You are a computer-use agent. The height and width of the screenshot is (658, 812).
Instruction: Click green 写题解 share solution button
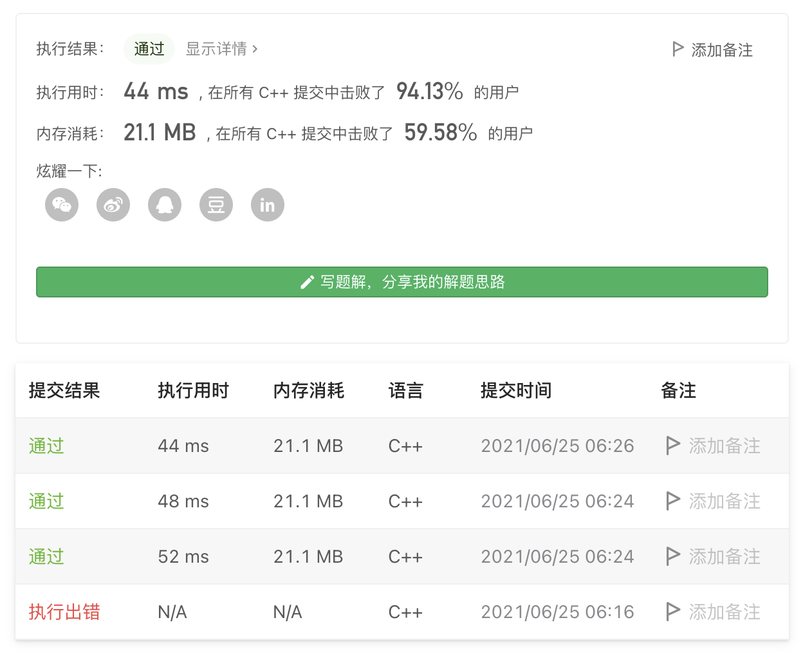(x=402, y=282)
